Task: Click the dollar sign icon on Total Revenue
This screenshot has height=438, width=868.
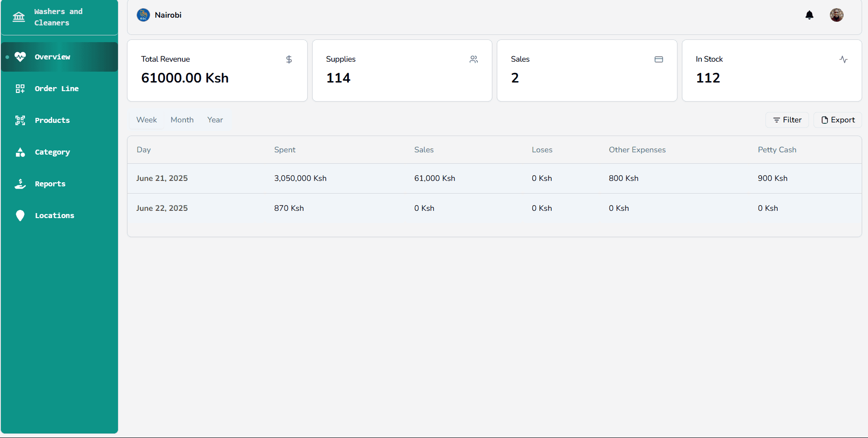Action: [289, 59]
